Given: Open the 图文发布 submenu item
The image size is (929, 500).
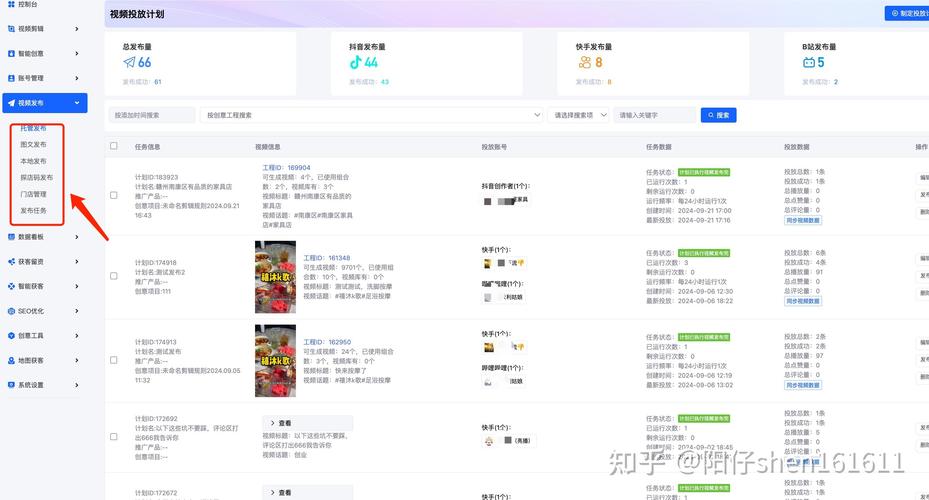Looking at the screenshot, I should click(x=33, y=145).
